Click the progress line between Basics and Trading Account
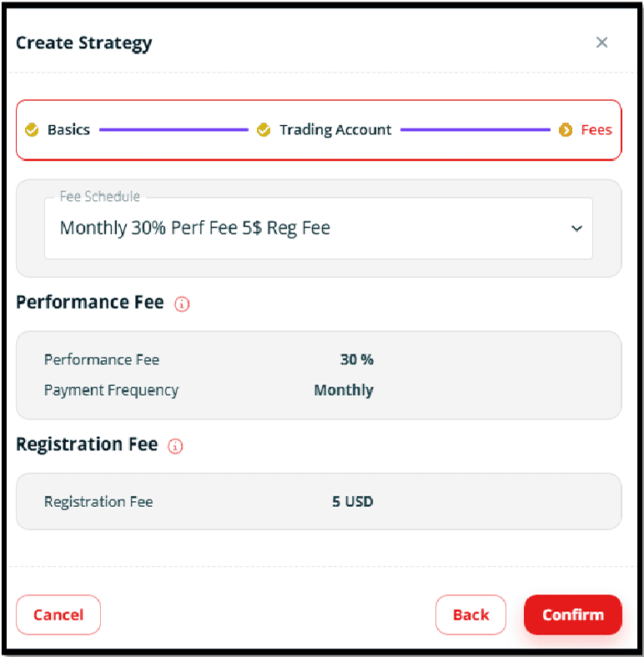Viewport: 644px width, 657px height. coord(174,130)
